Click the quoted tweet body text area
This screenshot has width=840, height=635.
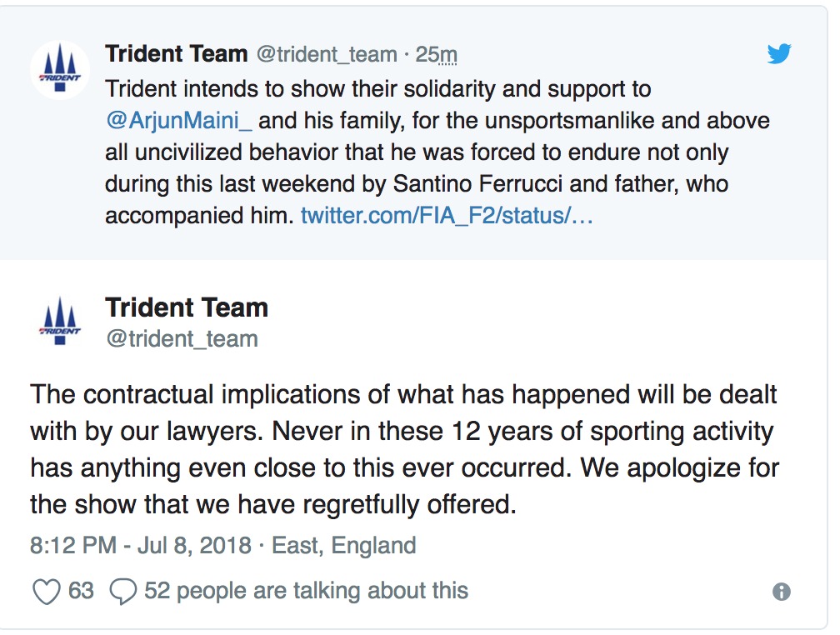417,150
